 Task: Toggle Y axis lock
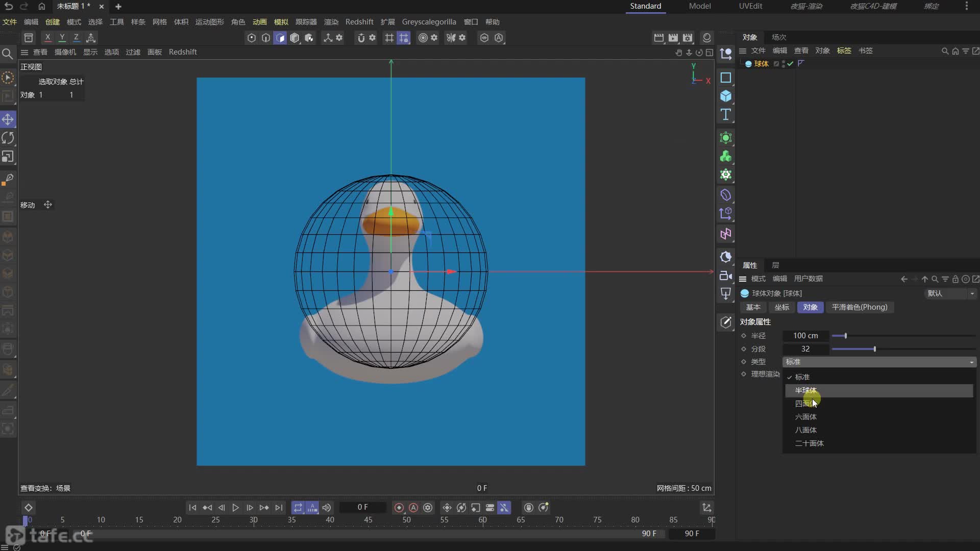(x=62, y=37)
